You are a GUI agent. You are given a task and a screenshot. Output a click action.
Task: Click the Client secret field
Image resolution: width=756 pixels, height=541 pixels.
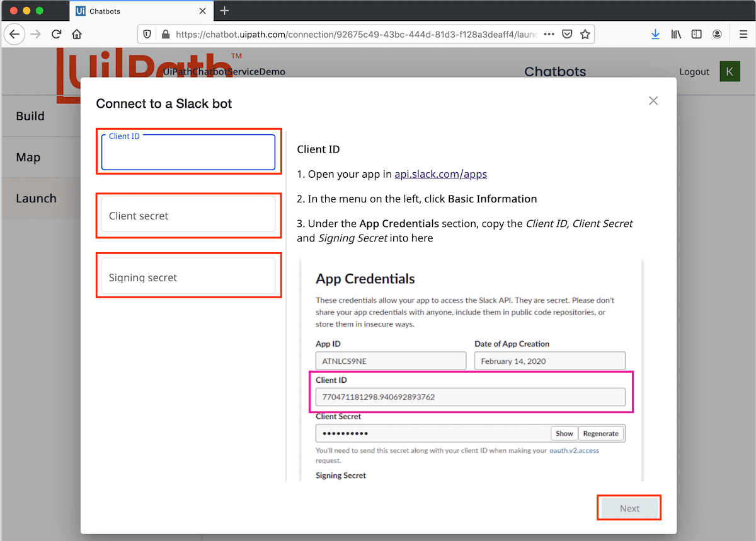[x=188, y=215]
